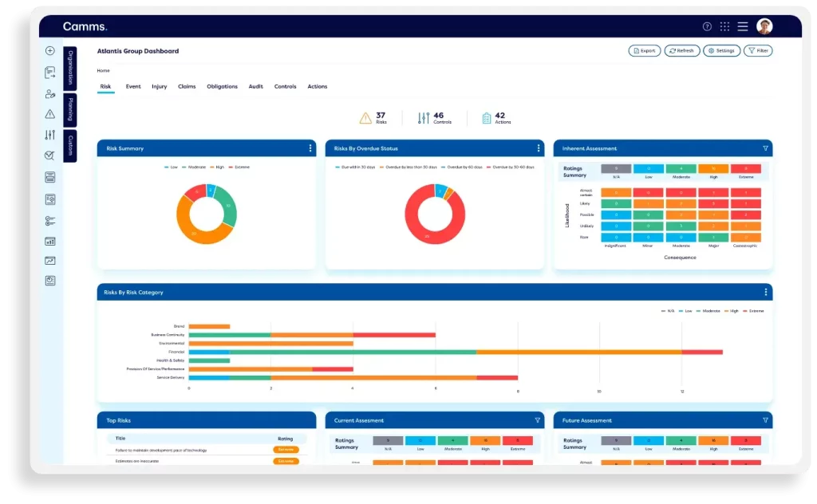Click the Export button
Image resolution: width=817 pixels, height=504 pixels.
[644, 50]
